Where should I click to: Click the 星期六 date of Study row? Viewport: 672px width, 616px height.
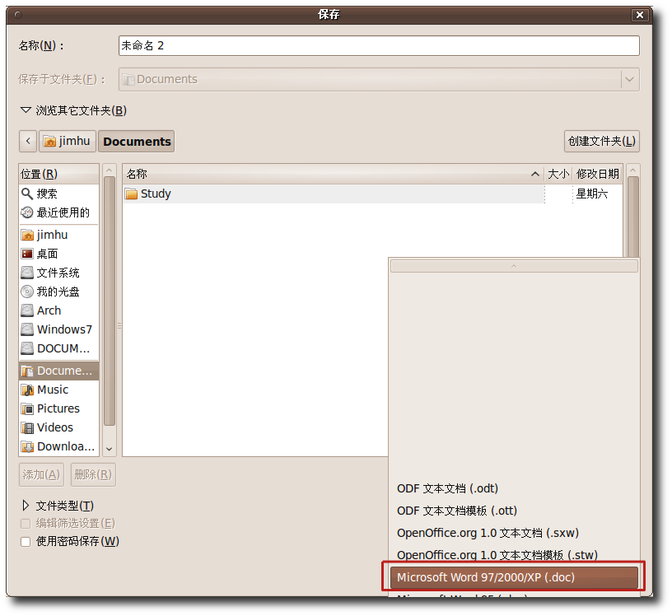[x=591, y=194]
